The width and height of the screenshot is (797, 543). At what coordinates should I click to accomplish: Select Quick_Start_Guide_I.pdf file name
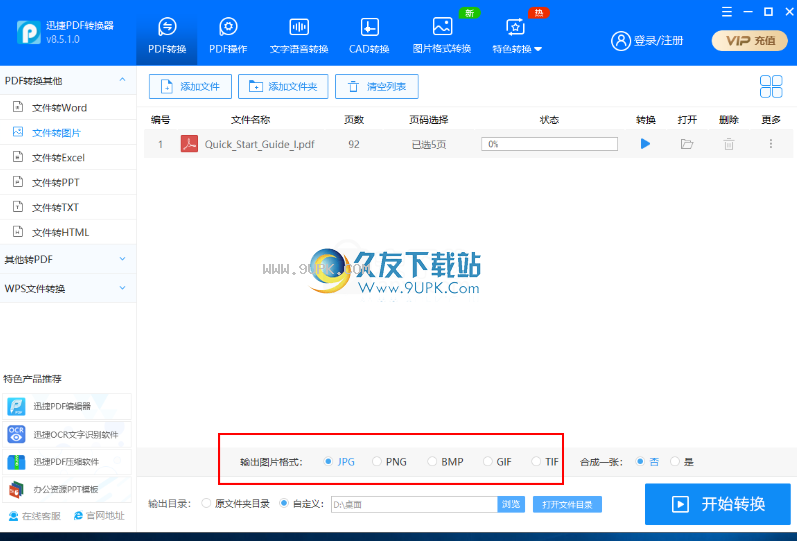click(259, 144)
